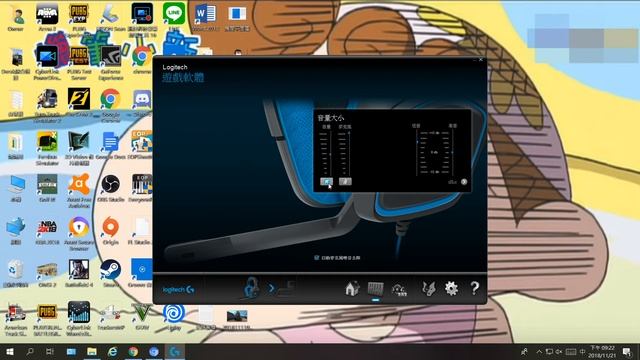
Task: Toggle the dts round switch in volume panel
Action: click(x=464, y=182)
